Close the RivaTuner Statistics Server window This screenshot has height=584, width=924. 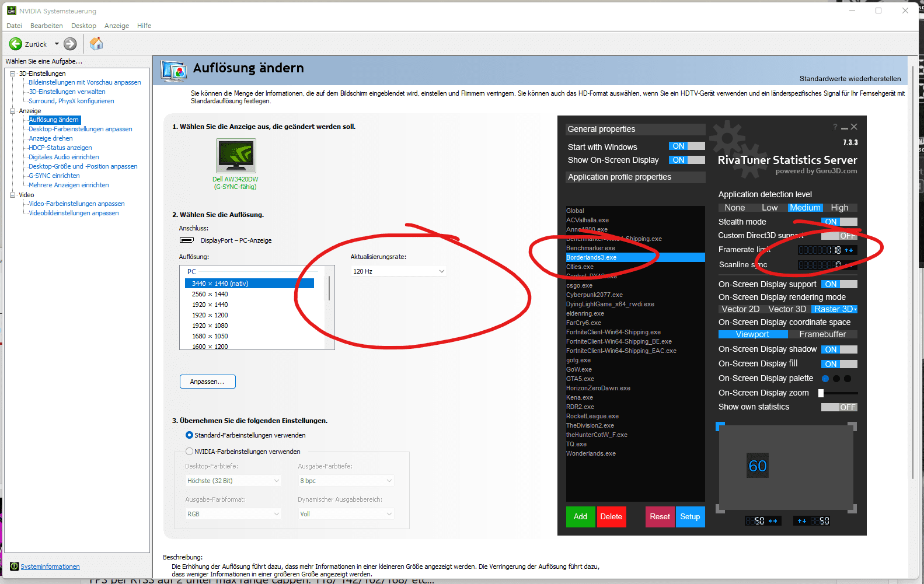[x=854, y=127]
